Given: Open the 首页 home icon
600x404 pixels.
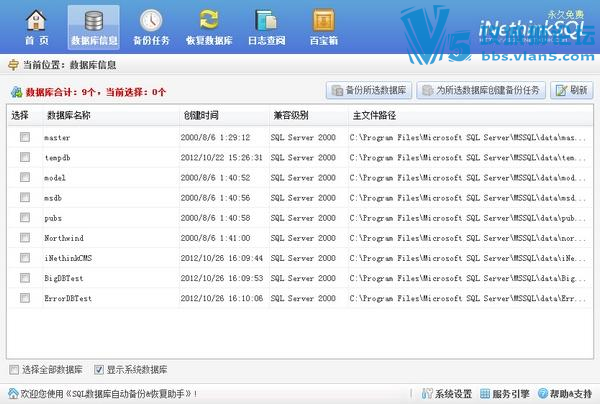Looking at the screenshot, I should coord(36,20).
